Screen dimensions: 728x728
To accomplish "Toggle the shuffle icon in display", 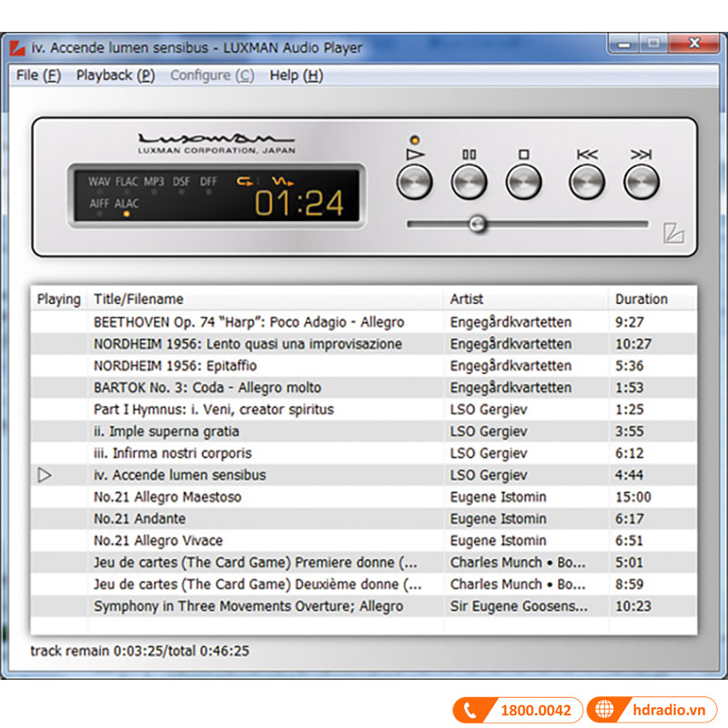I will pos(283,181).
